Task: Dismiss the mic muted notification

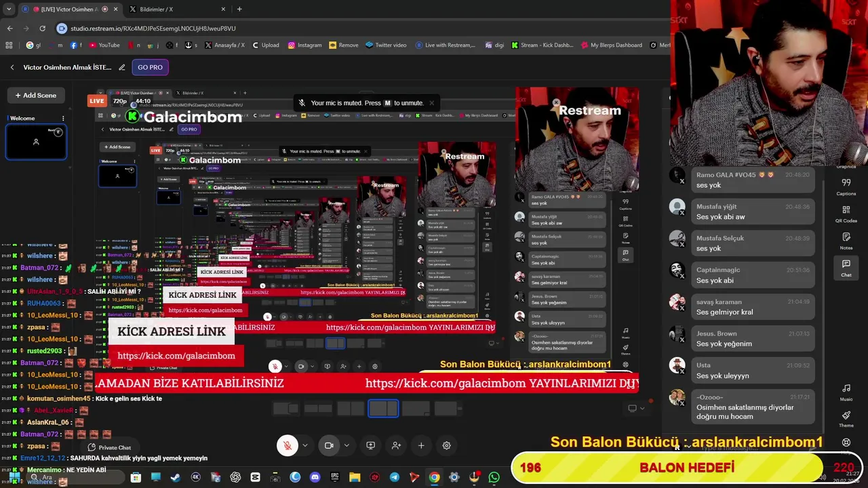Action: point(432,103)
